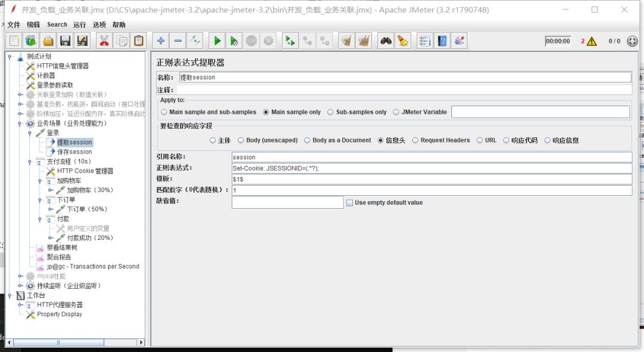Choose the Request Headers response field option

click(413, 140)
